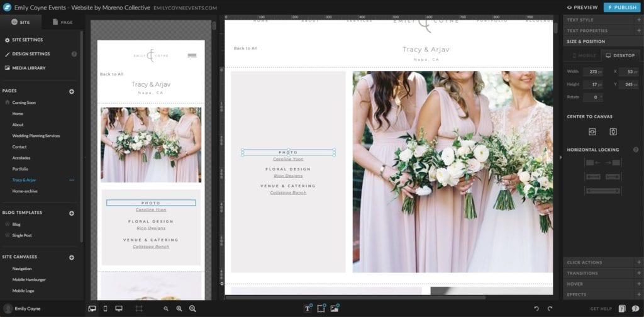Add a new blog template with plus icon
Image resolution: width=644 pixels, height=317 pixels.
tap(72, 213)
